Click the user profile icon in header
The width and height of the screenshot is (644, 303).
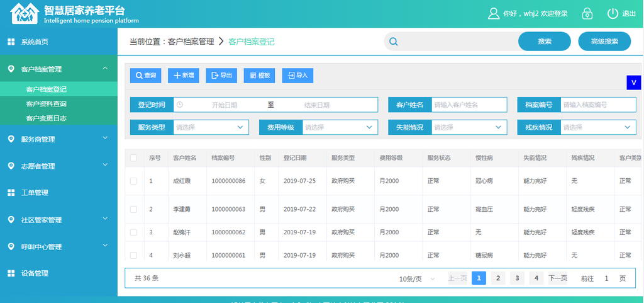coord(494,14)
